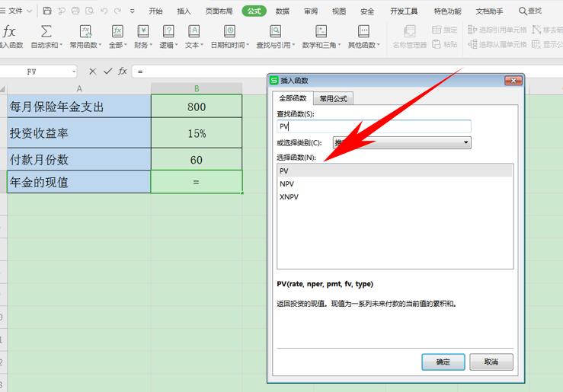Open the Math and Trig (数学和三角) icon
Screen dimensions: 563x392
point(321,31)
